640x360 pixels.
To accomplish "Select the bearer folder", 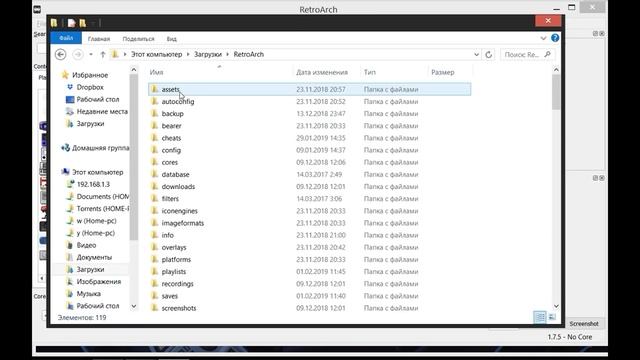I will click(171, 126).
